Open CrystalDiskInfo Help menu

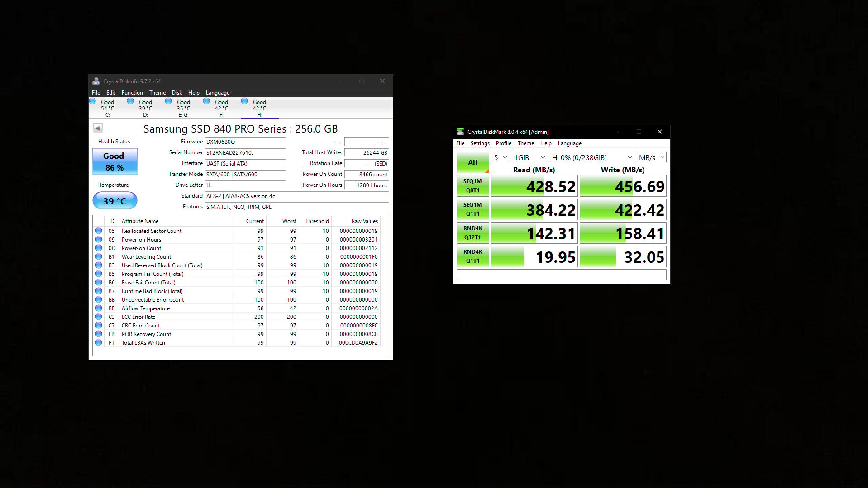(x=194, y=92)
